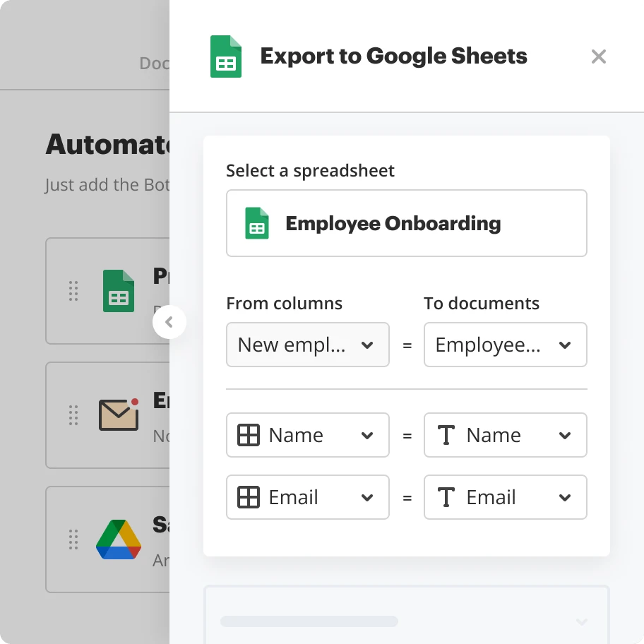Click the column grid icon beside the Email field
Image resolution: width=644 pixels, height=644 pixels.
[x=249, y=497]
